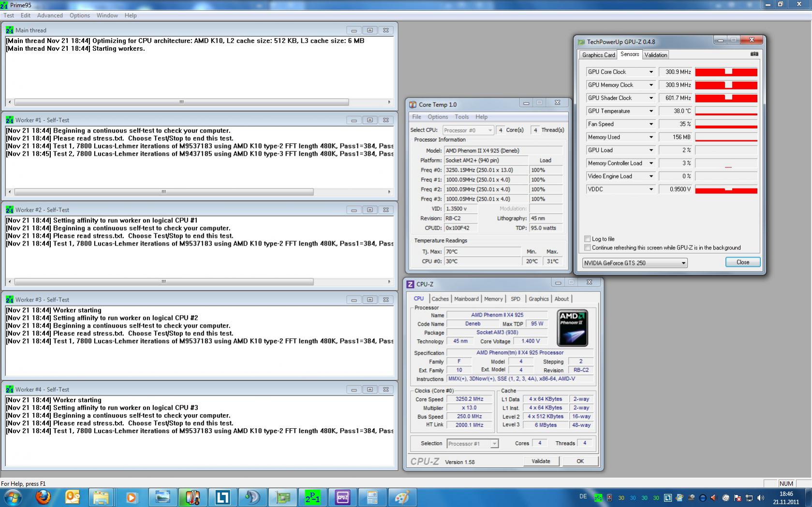The width and height of the screenshot is (812, 507).
Task: Toggle Continue refreshing in background checkbox
Action: tap(587, 247)
